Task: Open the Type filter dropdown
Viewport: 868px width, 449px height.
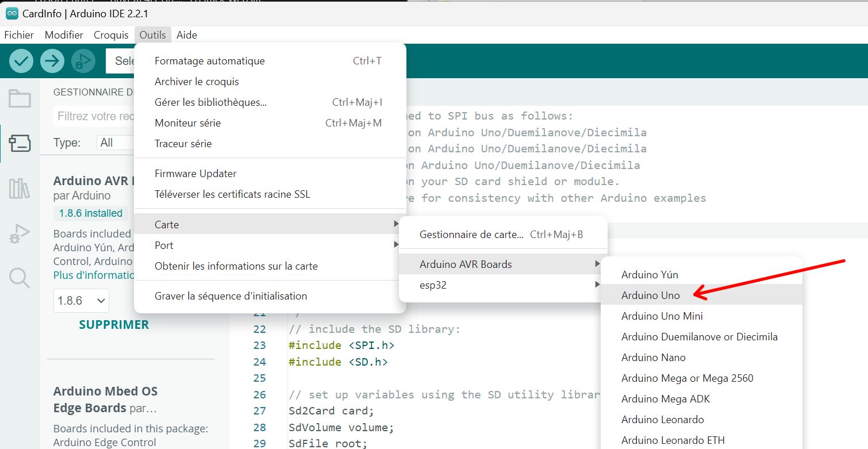Action: (x=114, y=143)
